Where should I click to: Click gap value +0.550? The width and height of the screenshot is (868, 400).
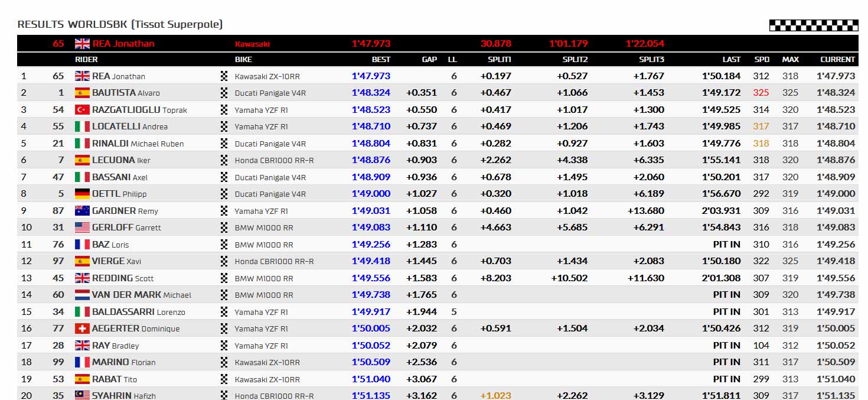tap(422, 110)
